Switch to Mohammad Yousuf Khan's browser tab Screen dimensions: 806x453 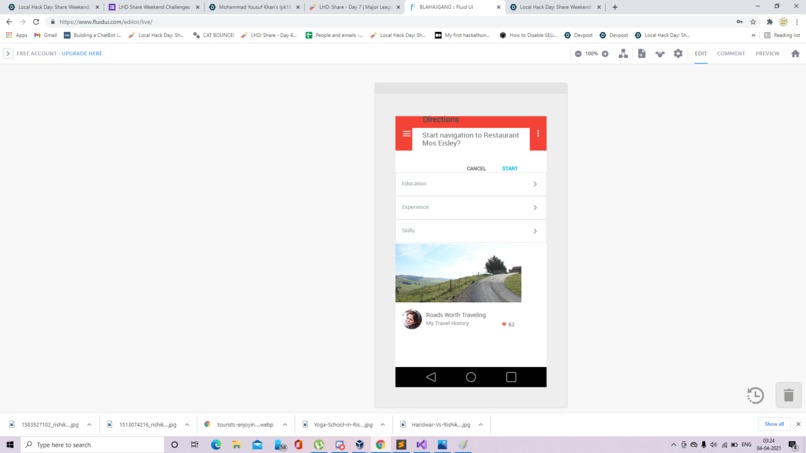point(254,7)
